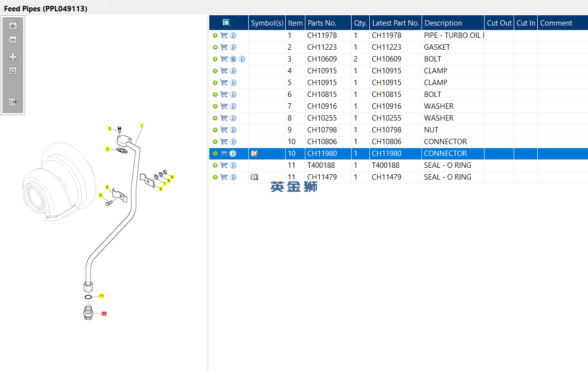This screenshot has width=588, height=373.
Task: Open info for CH11223 gasket
Action: point(233,47)
